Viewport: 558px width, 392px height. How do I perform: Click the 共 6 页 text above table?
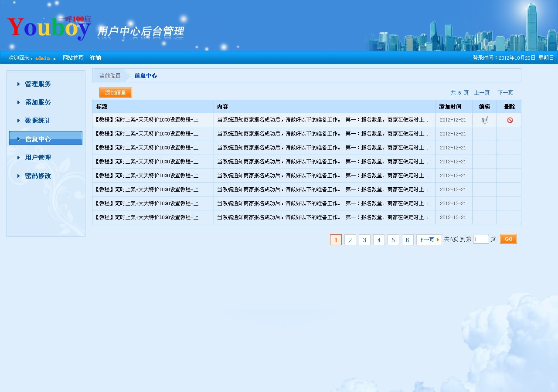click(459, 93)
